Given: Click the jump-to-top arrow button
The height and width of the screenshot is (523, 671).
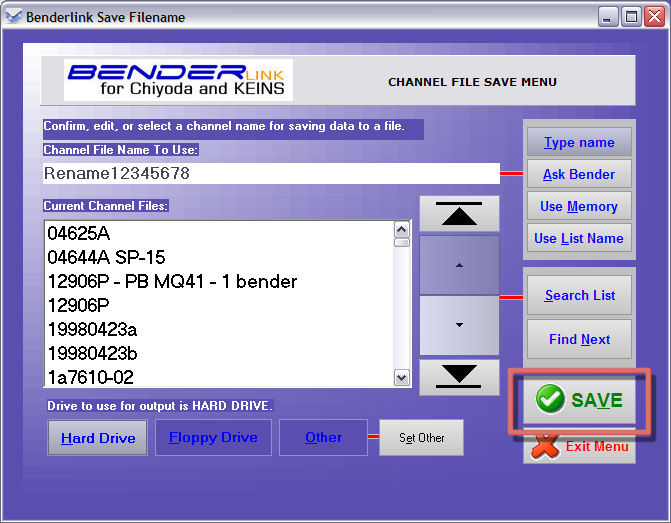Looking at the screenshot, I should [459, 214].
